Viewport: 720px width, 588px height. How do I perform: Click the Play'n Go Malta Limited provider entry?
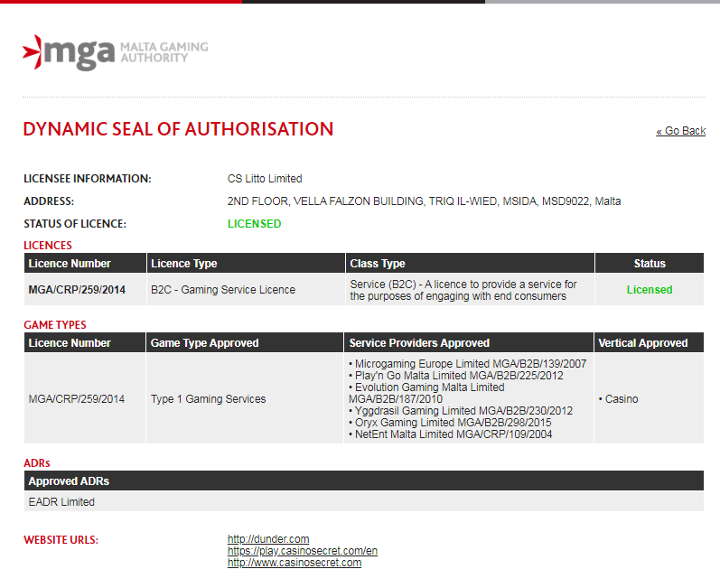pyautogui.click(x=456, y=376)
